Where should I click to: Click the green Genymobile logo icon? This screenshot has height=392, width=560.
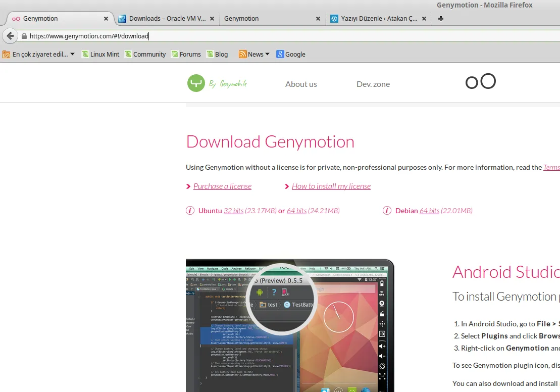coord(196,83)
